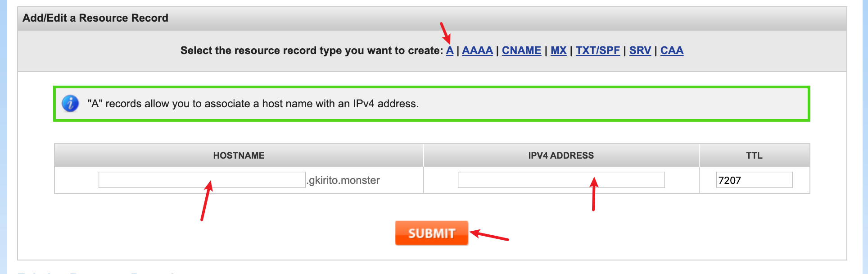Image resolution: width=868 pixels, height=274 pixels.
Task: Click the Add/Edit a Resource Record heading
Action: click(x=95, y=18)
